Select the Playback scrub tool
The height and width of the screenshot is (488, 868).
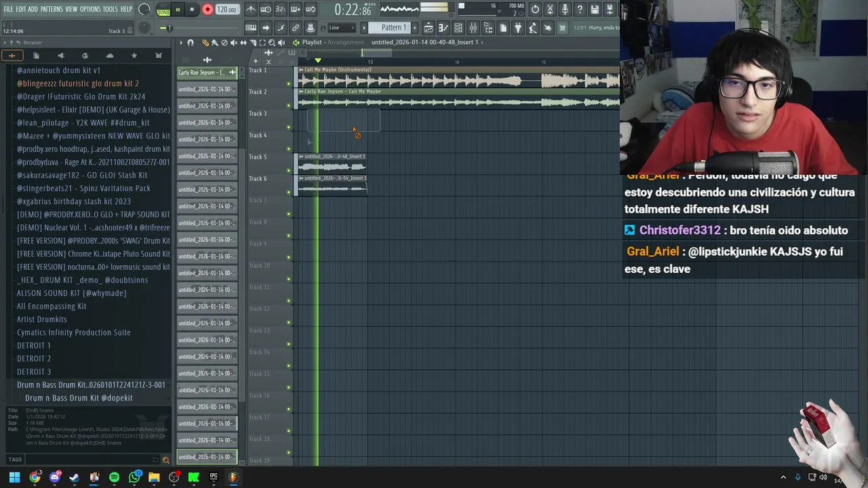281,43
